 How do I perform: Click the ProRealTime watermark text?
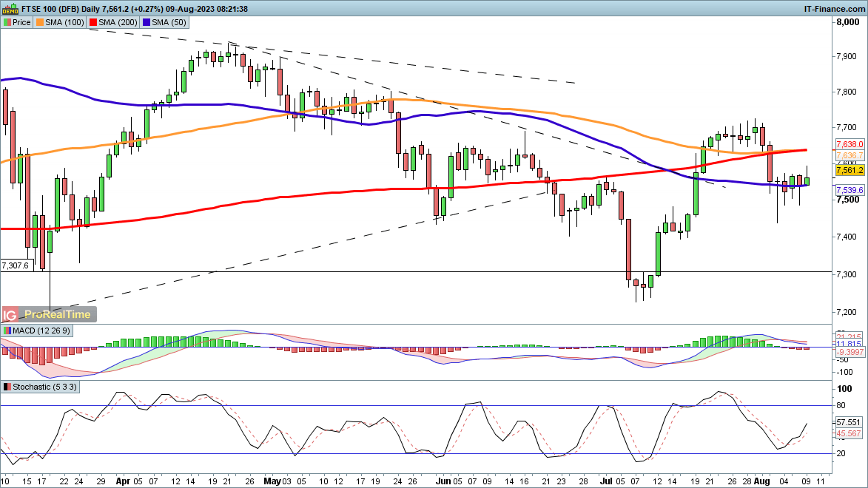57,314
